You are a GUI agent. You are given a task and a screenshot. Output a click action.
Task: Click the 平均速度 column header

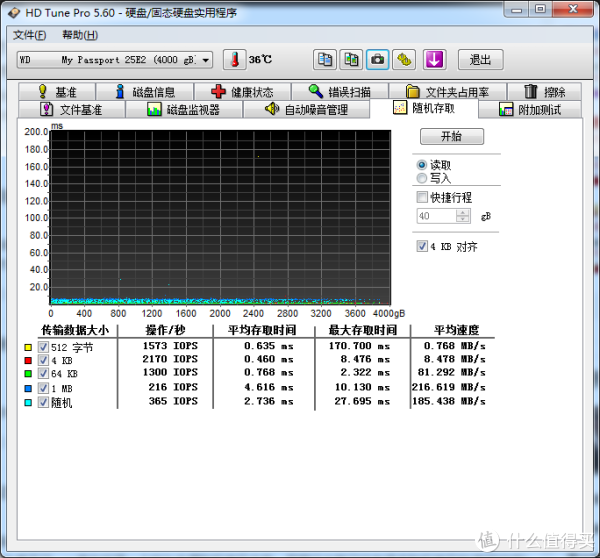point(456,330)
